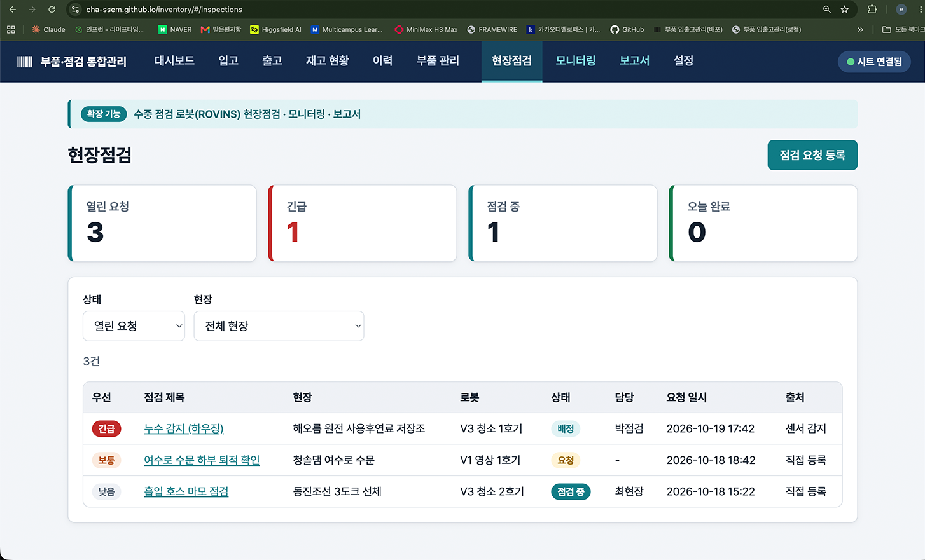Screen dimensions: 925x560
Task: Open the 모니터링 tab
Action: [x=576, y=61]
